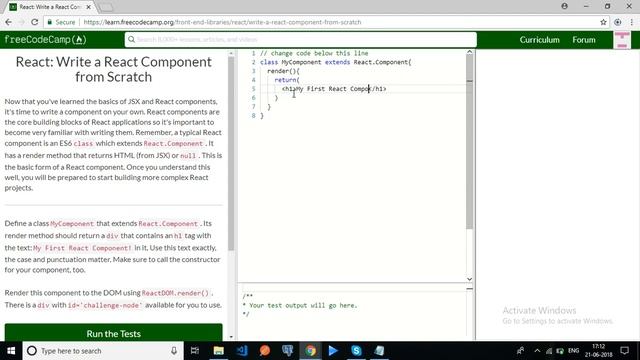Viewport: 640px width, 360px height.
Task: Click the network icon in system tray
Action: coord(549,351)
